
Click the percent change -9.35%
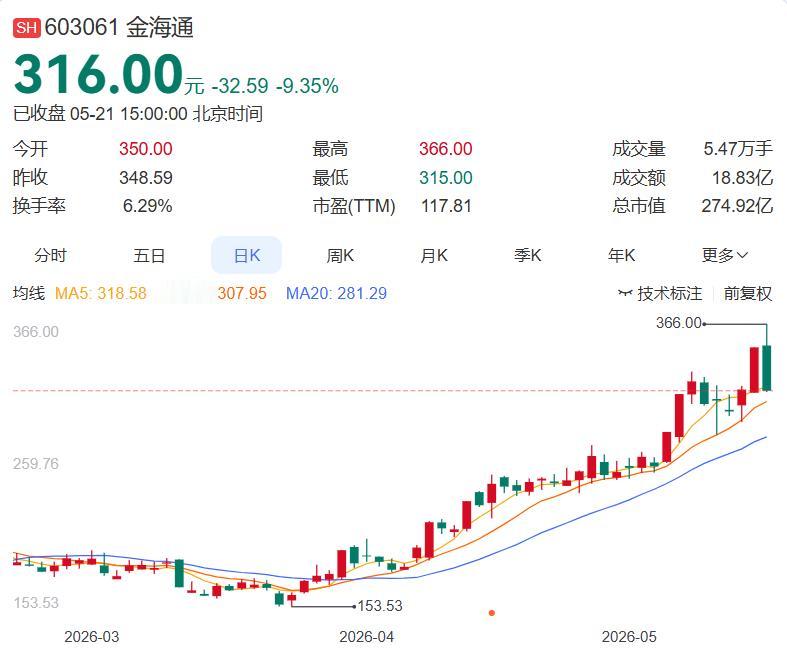(x=307, y=86)
